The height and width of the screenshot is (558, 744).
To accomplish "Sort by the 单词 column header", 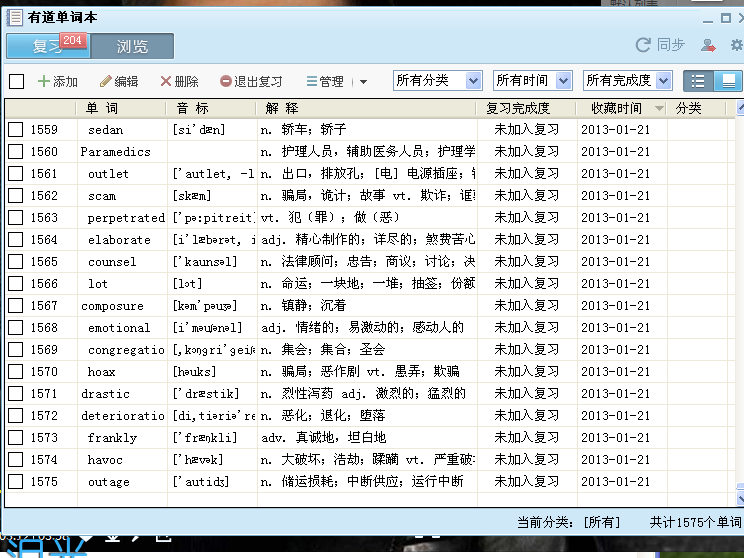I will click(121, 108).
